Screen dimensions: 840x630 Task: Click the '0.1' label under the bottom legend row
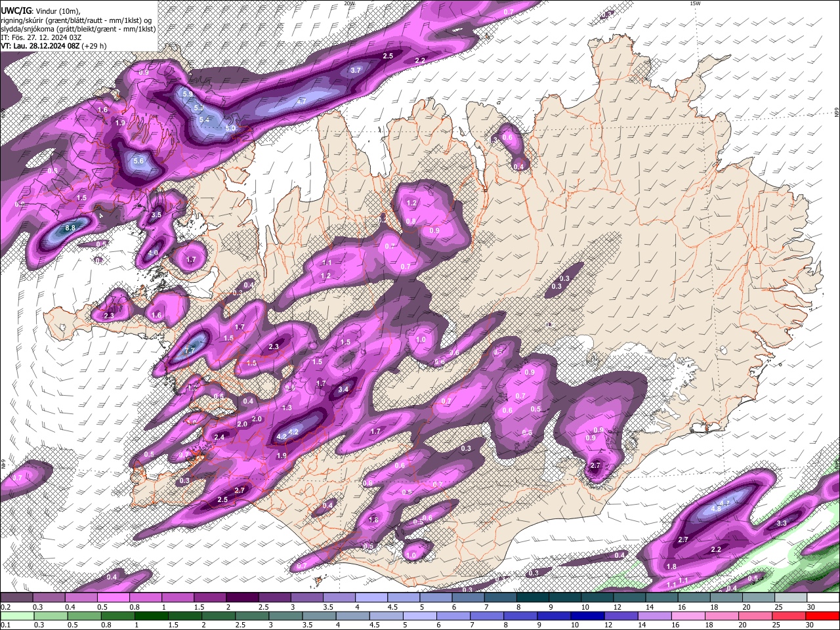pyautogui.click(x=5, y=625)
